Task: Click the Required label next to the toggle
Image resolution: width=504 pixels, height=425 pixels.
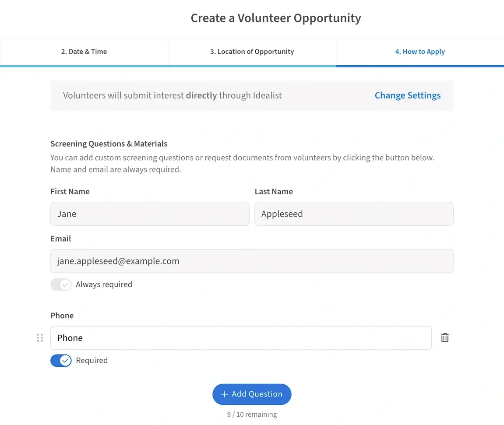Action: (92, 360)
